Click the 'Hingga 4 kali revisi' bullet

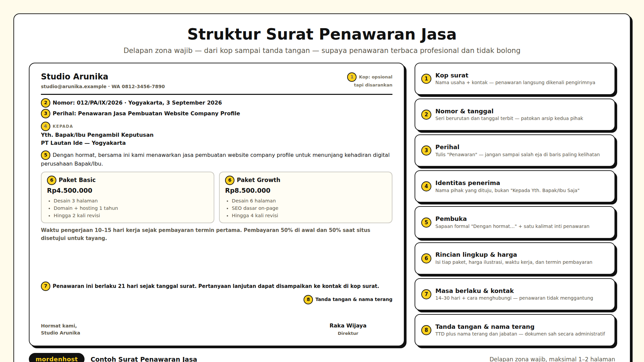[255, 216]
